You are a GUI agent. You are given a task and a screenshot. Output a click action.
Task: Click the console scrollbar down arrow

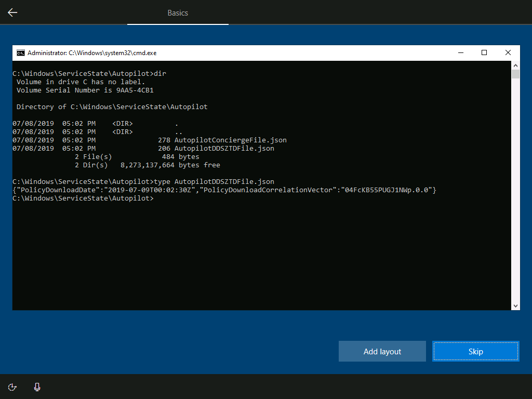tap(515, 306)
